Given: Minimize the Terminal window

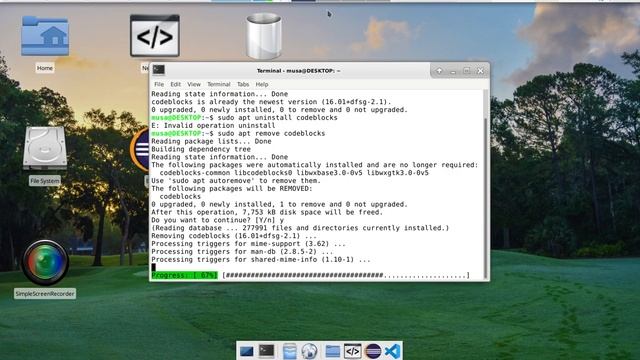Looking at the screenshot, I should tap(453, 71).
